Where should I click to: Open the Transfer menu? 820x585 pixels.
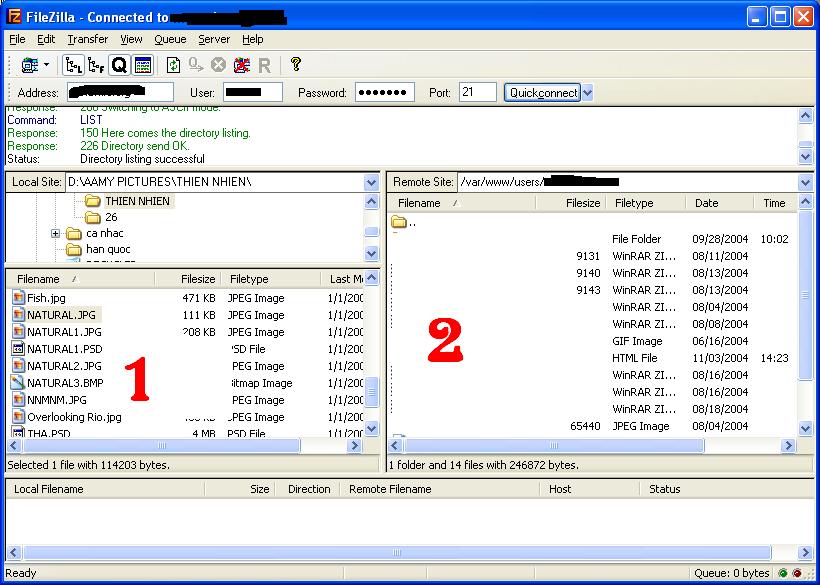87,39
